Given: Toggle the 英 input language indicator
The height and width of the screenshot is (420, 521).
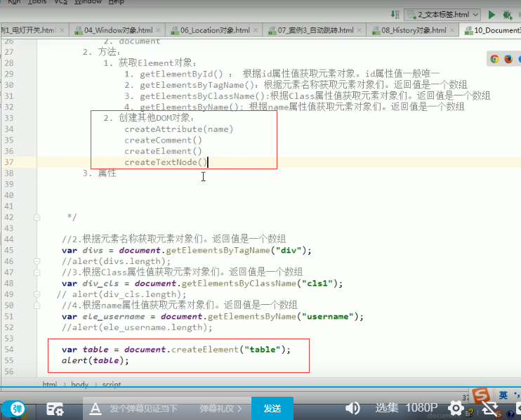Looking at the screenshot, I should coord(503,395).
